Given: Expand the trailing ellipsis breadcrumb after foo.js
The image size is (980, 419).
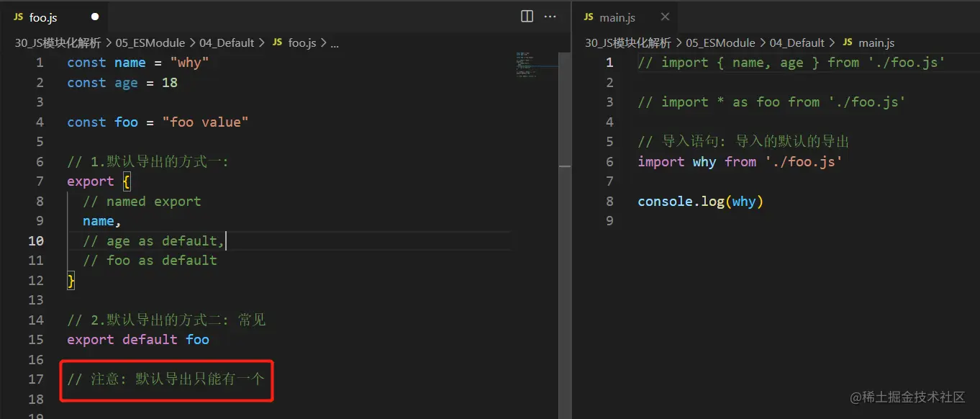Looking at the screenshot, I should pyautogui.click(x=334, y=43).
